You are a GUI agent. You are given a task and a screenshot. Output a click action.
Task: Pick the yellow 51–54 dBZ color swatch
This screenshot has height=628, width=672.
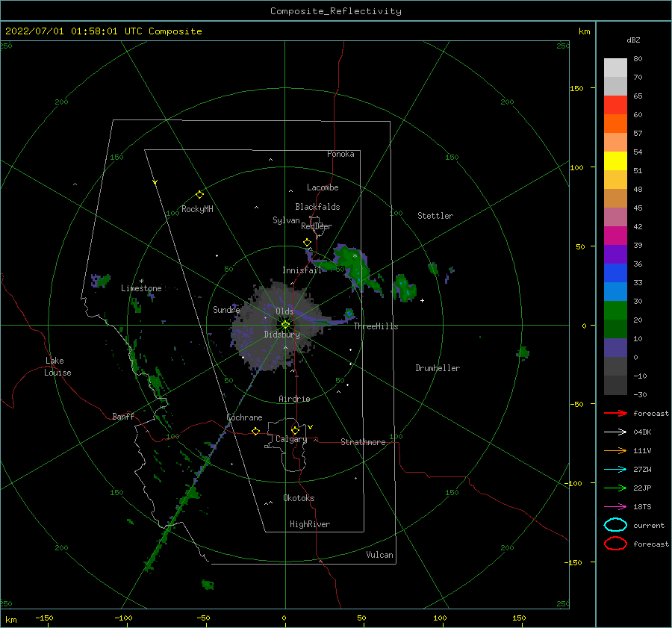[615, 161]
